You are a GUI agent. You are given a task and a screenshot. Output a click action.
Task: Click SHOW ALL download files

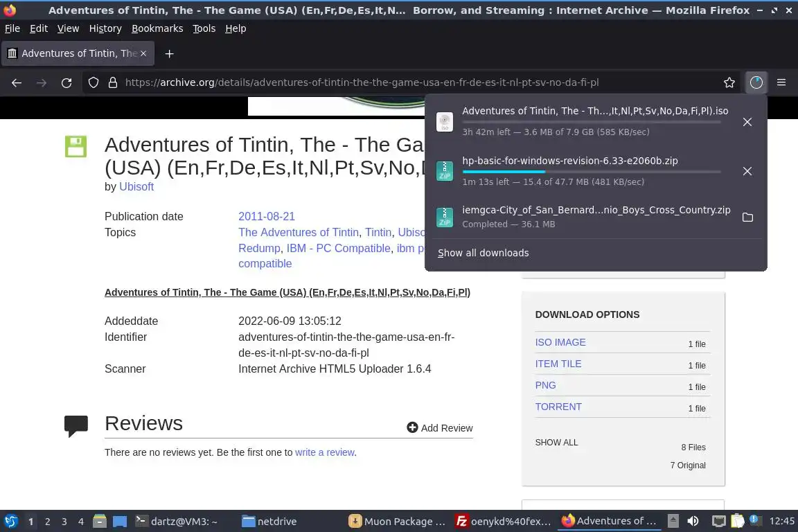[556, 443]
